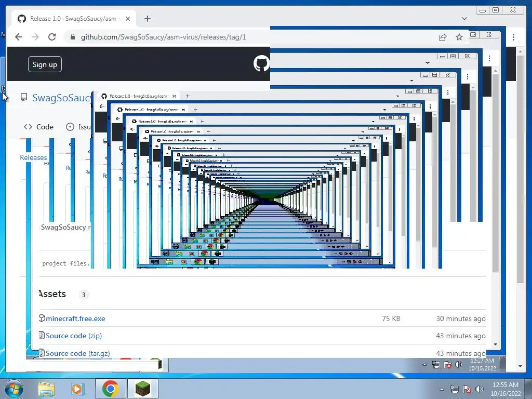Switch to the Code tab
The height and width of the screenshot is (399, 532).
[38, 127]
